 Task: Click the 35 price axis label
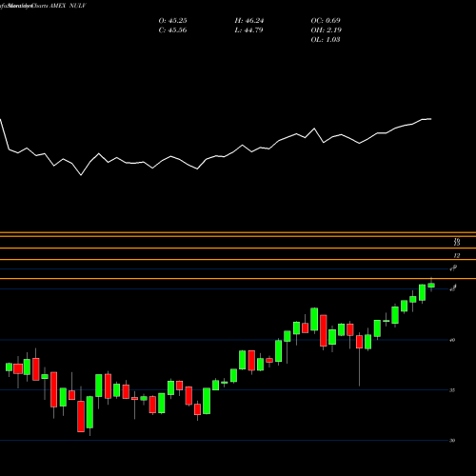click(x=452, y=390)
